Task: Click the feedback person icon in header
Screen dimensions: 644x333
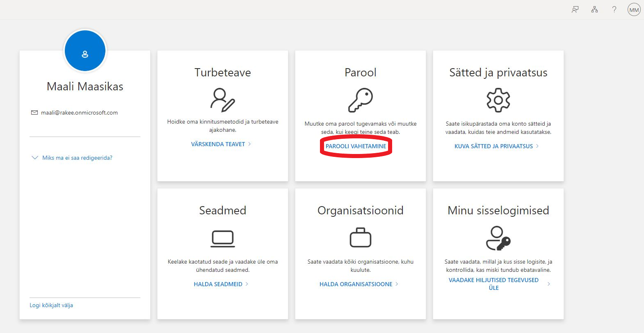Action: pyautogui.click(x=575, y=9)
